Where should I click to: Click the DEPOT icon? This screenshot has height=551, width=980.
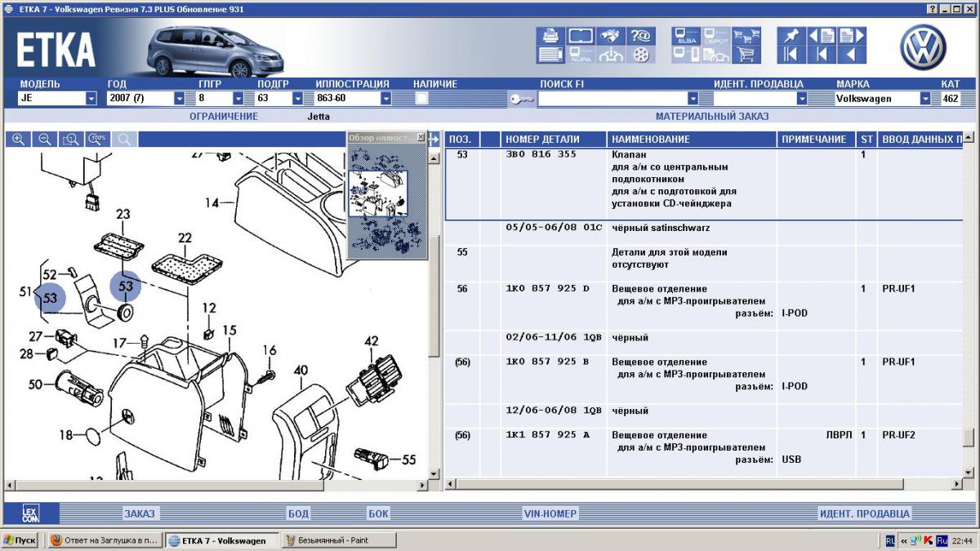click(x=716, y=36)
